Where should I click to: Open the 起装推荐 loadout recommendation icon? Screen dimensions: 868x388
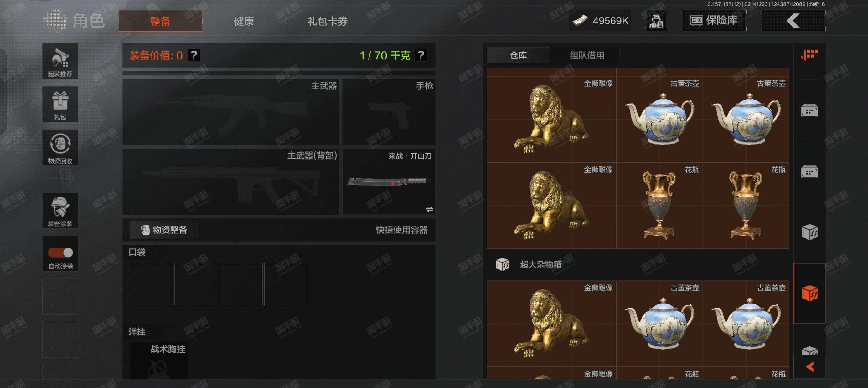[60, 61]
